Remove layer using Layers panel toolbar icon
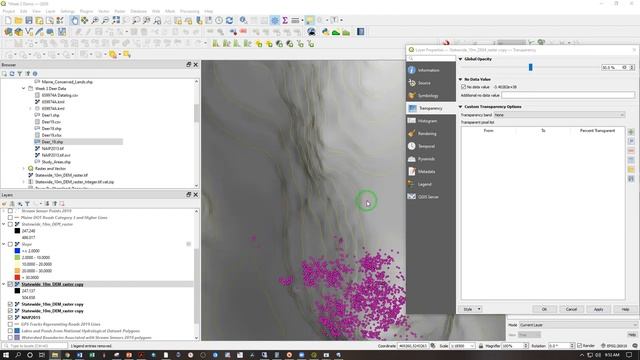 pyautogui.click(x=62, y=204)
